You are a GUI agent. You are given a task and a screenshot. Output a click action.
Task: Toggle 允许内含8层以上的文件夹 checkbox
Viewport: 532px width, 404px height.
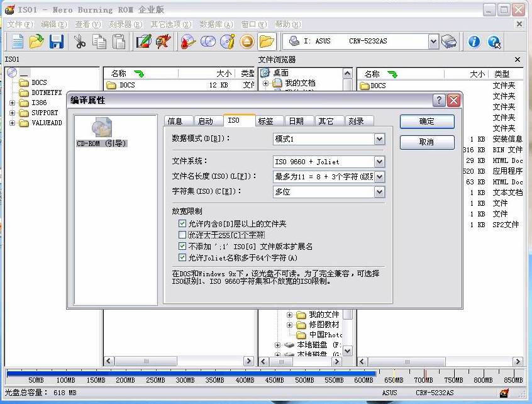(182, 223)
